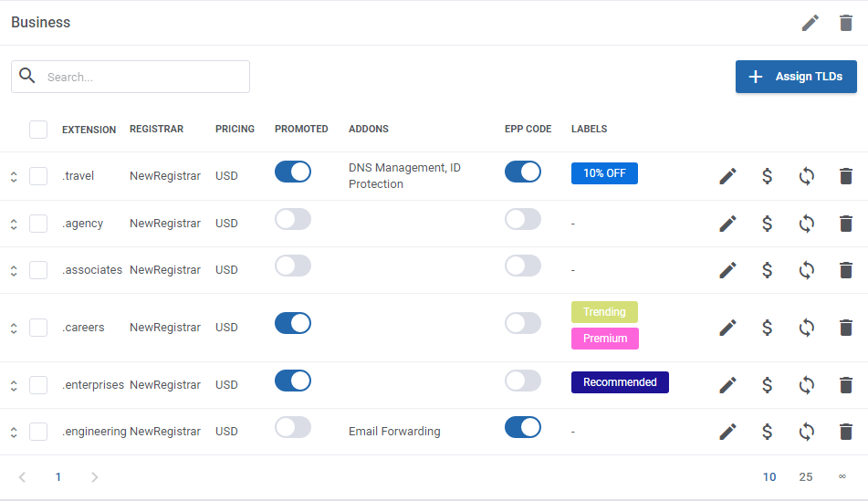Viewport: 868px width, 501px height.
Task: Click reorder arrows on .careers row
Action: coord(14,329)
